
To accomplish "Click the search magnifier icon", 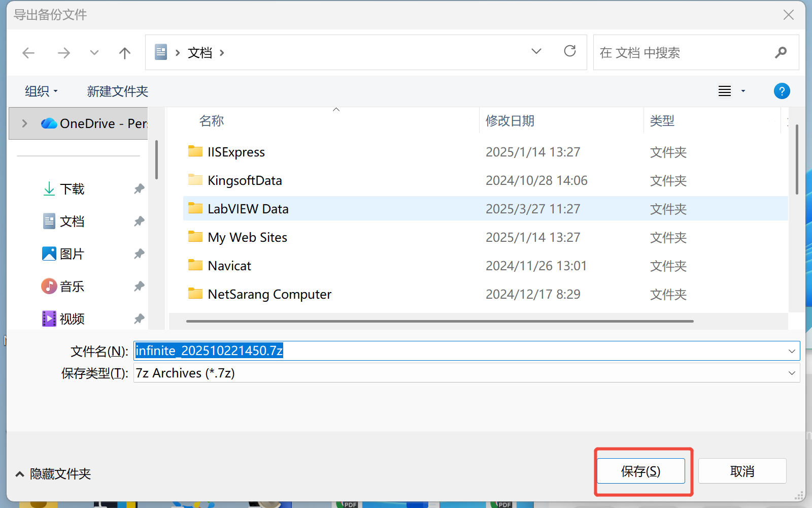I will (x=781, y=52).
